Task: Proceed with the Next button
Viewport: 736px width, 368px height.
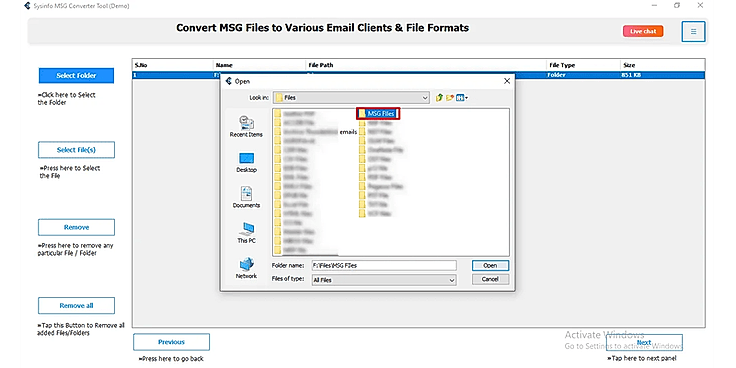Action: pyautogui.click(x=644, y=342)
